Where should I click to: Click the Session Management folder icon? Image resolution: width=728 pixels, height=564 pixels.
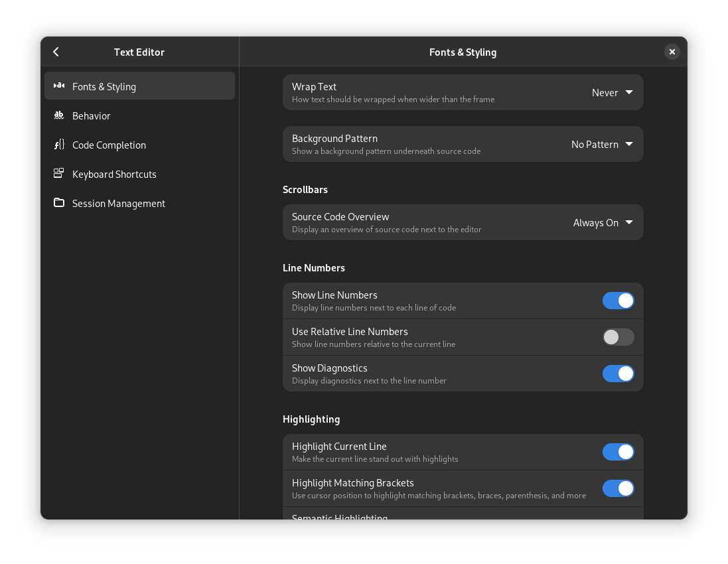pyautogui.click(x=59, y=203)
